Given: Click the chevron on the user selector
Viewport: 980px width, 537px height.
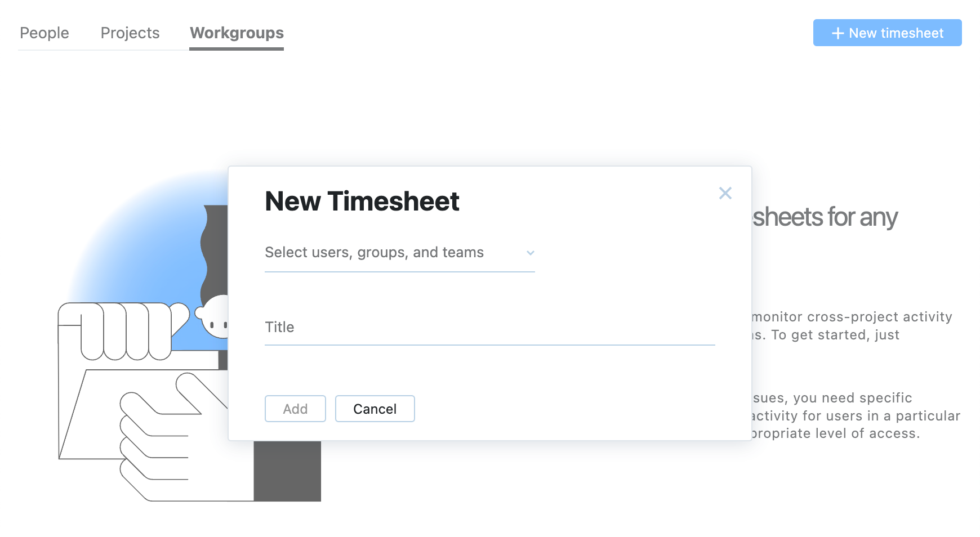Looking at the screenshot, I should click(529, 253).
